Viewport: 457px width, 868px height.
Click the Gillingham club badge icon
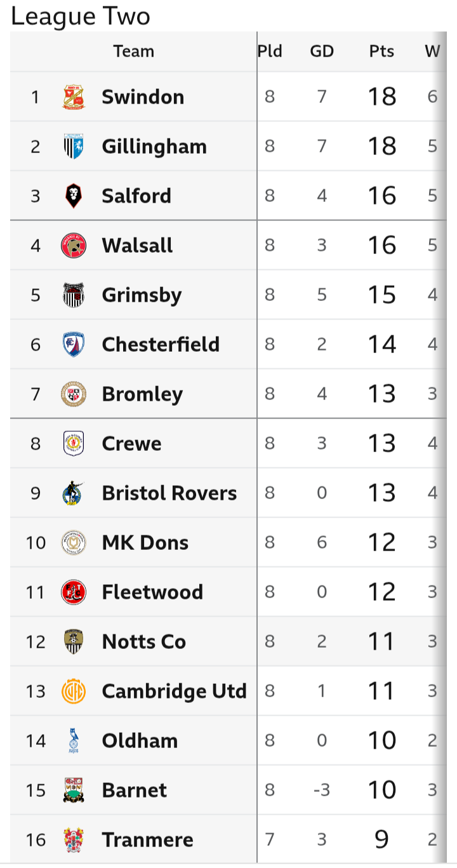(74, 146)
